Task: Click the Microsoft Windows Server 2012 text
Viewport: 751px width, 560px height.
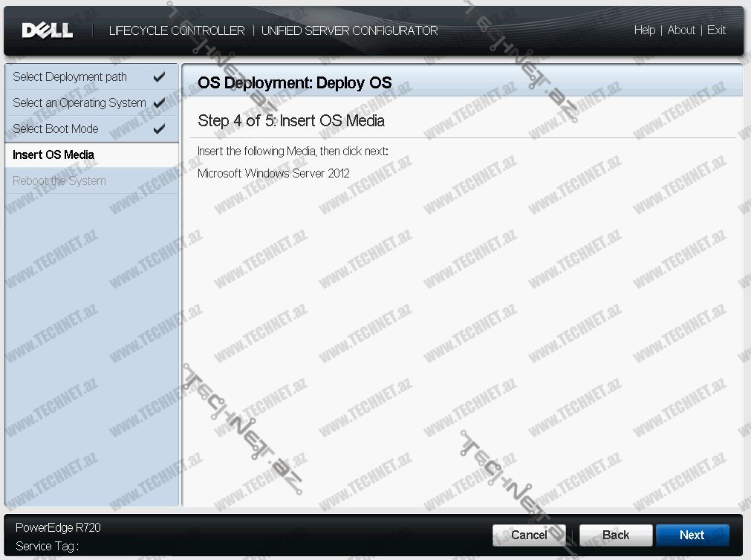Action: 273,174
